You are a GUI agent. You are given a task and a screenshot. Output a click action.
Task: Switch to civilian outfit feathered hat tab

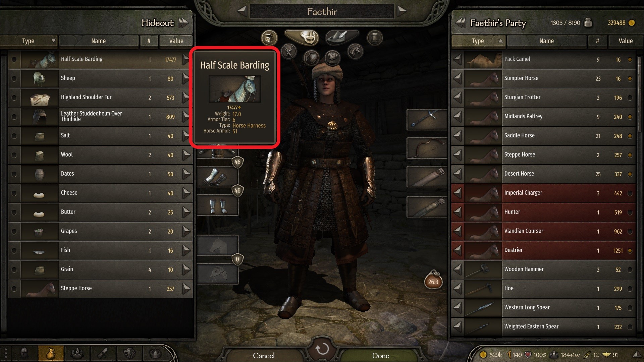coord(342,37)
